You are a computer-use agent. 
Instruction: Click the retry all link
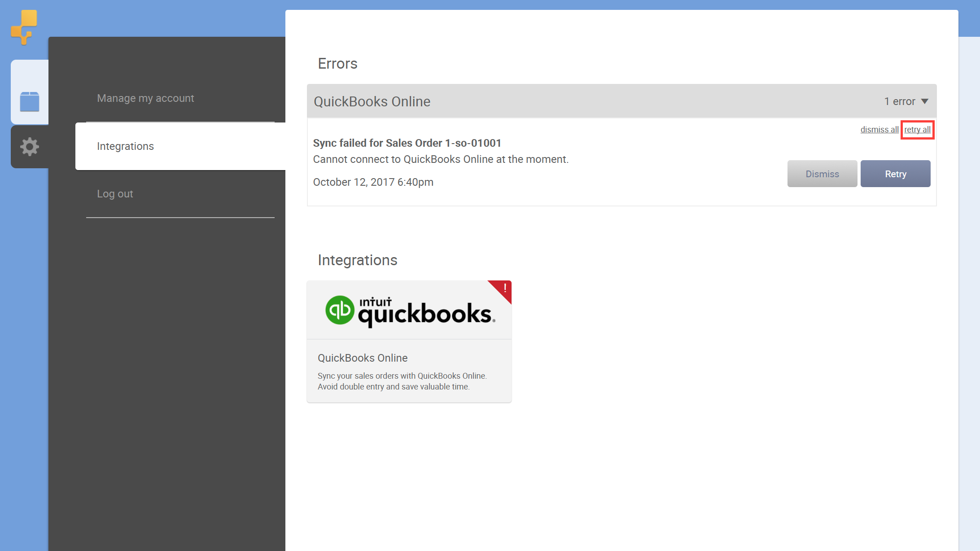pos(917,130)
